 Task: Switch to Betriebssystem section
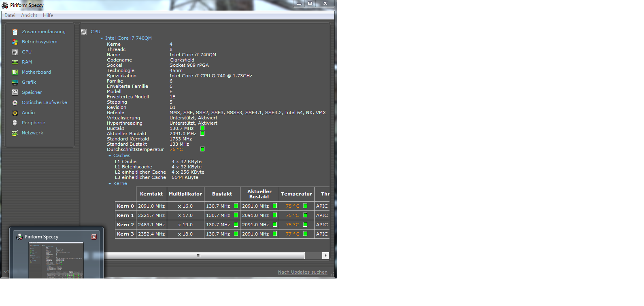pos(40,42)
